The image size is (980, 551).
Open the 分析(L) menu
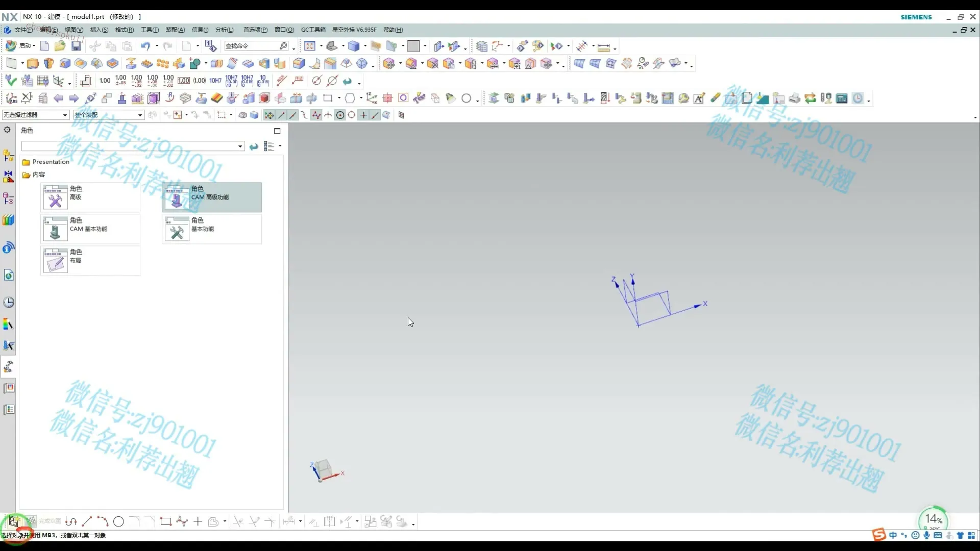[x=224, y=30]
